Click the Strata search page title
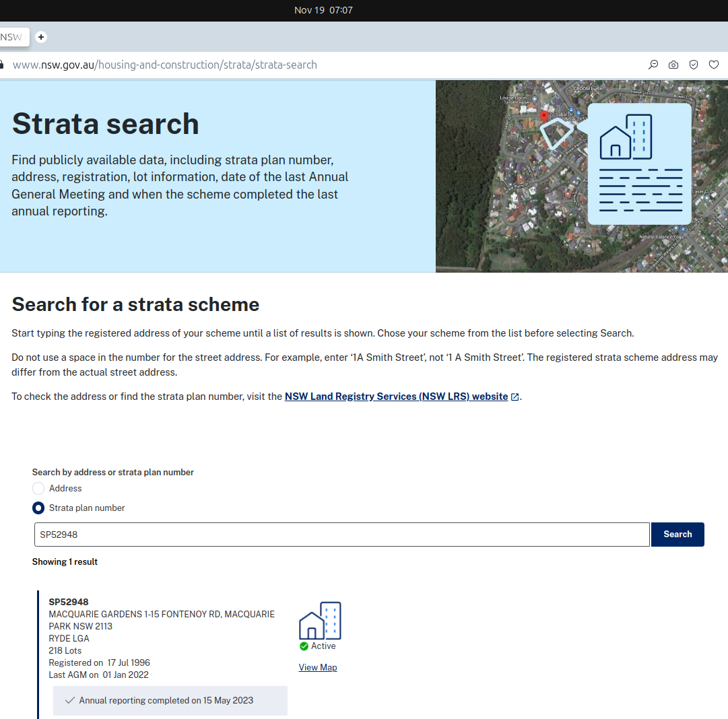This screenshot has height=719, width=728. (105, 124)
